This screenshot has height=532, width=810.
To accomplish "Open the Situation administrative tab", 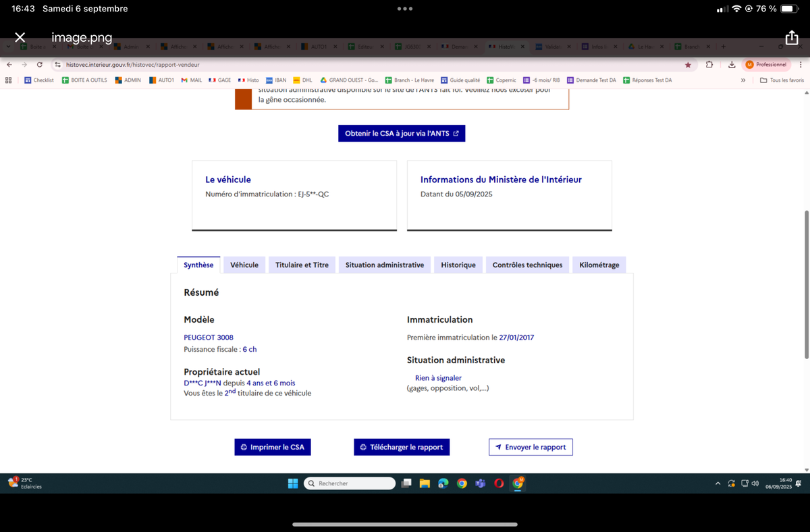I will [x=385, y=265].
